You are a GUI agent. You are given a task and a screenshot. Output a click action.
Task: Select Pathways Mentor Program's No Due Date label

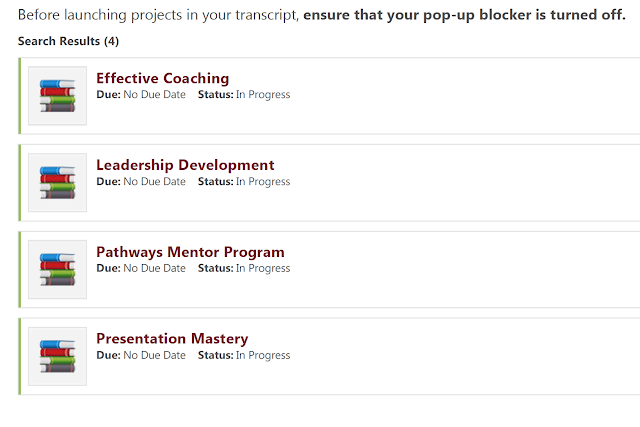point(154,268)
